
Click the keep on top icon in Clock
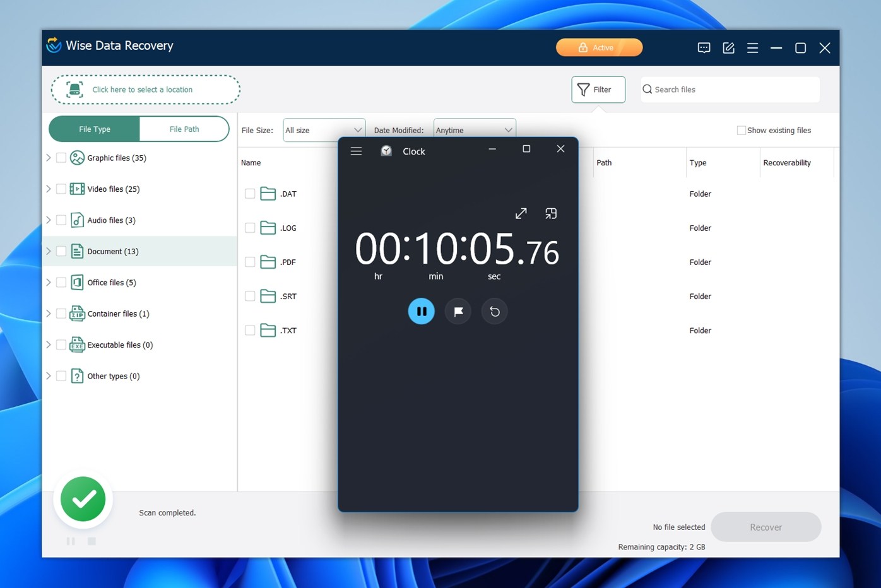click(x=551, y=214)
